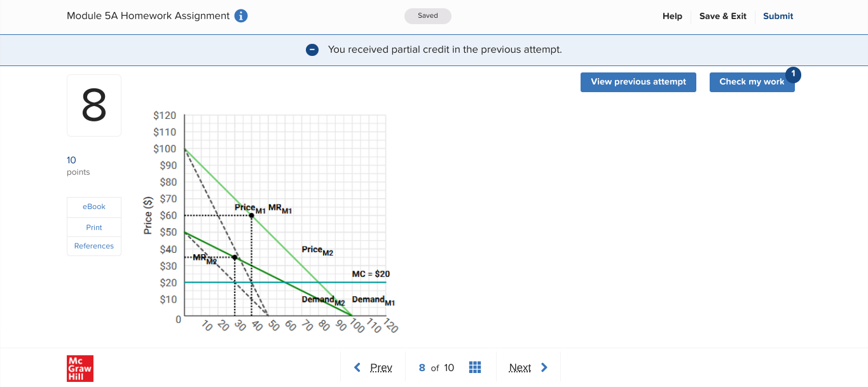The height and width of the screenshot is (387, 868).
Task: Go to previous question arrow
Action: (x=357, y=367)
